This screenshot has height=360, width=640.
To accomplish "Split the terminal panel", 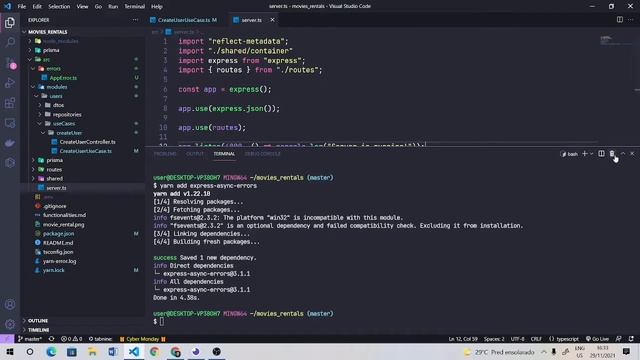I will point(601,154).
